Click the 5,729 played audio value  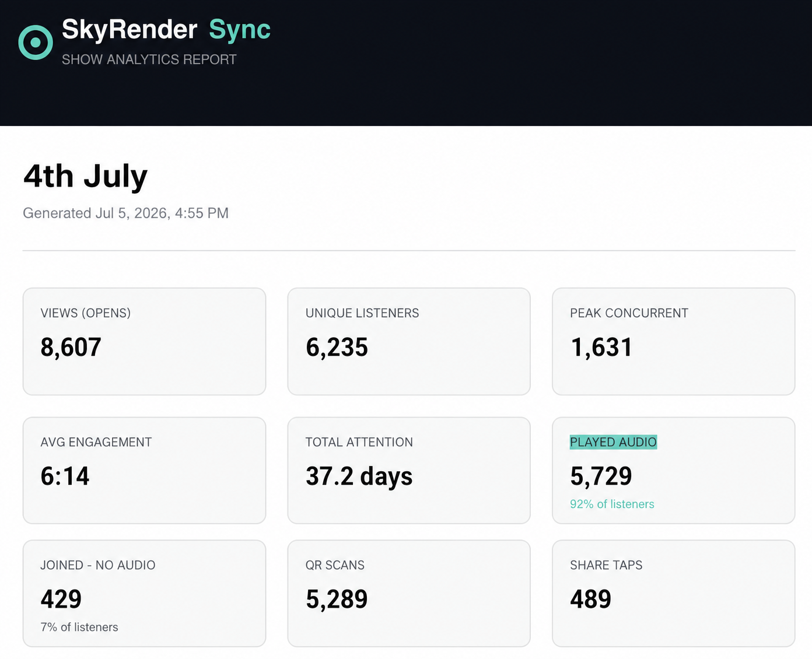601,476
